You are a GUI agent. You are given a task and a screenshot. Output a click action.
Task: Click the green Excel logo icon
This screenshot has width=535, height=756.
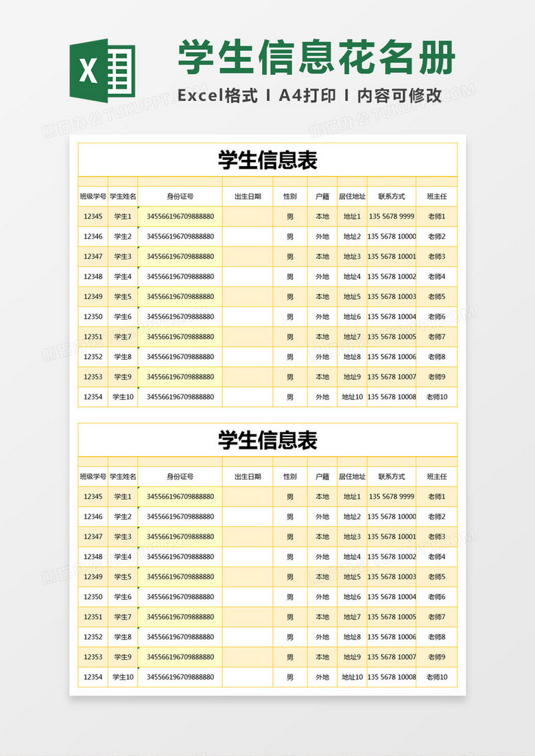pos(102,71)
